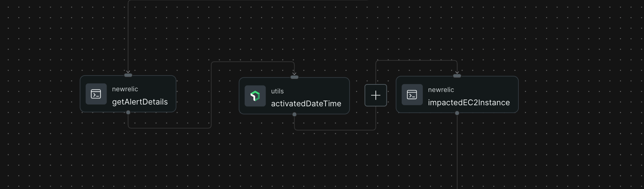Click the terminal icon on getAlertDetails node

[x=96, y=94]
